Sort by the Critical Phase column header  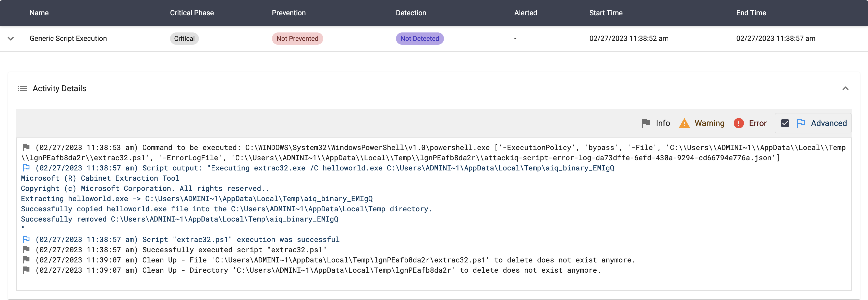coord(192,13)
